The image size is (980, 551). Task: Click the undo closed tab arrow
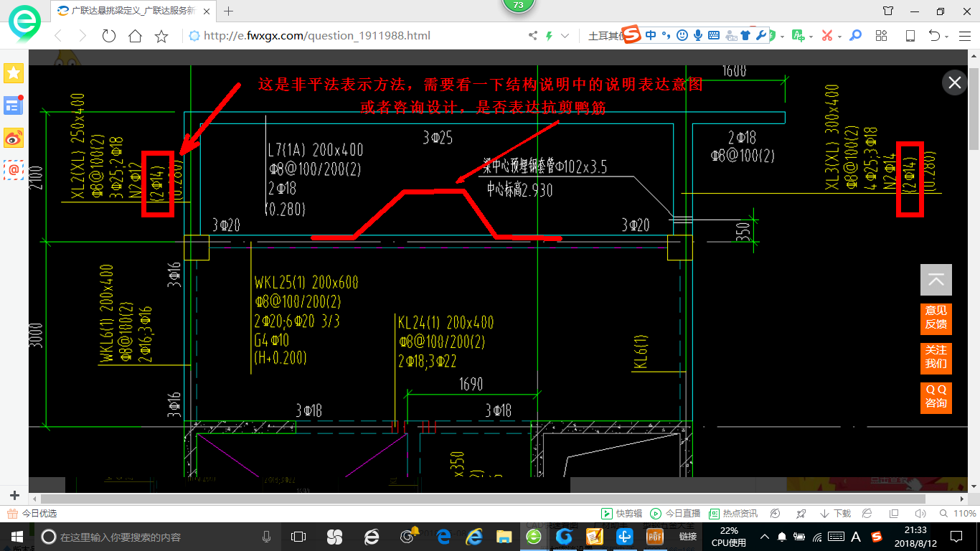935,36
